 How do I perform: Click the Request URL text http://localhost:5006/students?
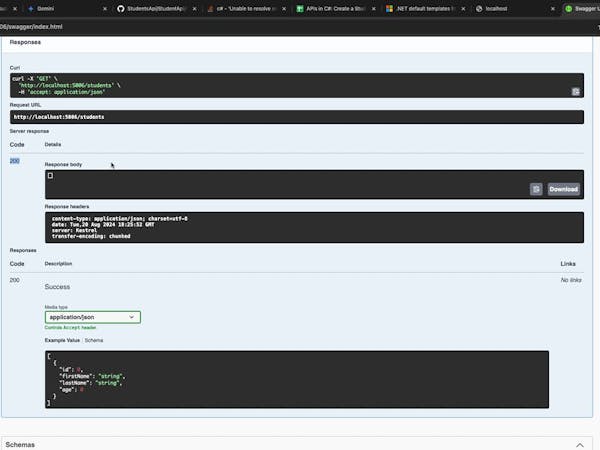pos(59,117)
